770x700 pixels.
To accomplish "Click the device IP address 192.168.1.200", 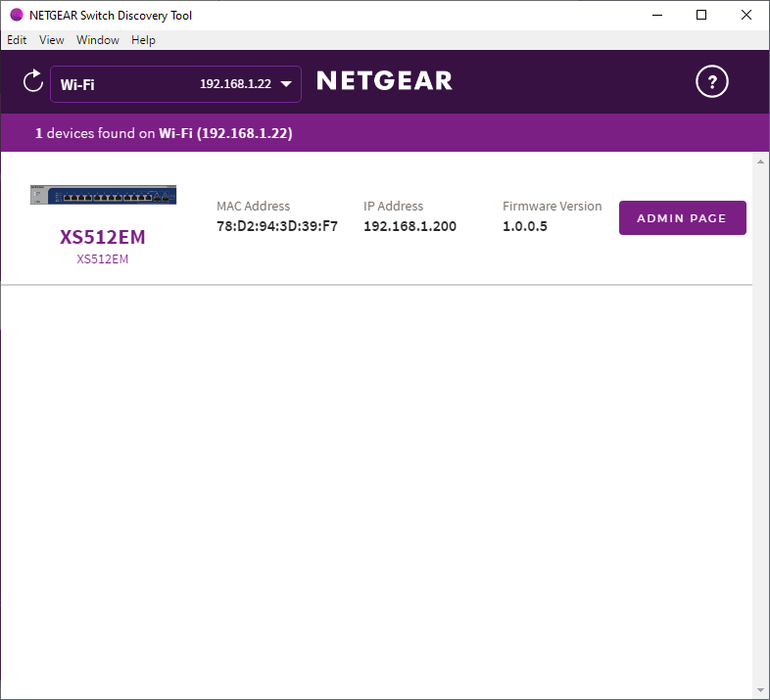I will [409, 226].
